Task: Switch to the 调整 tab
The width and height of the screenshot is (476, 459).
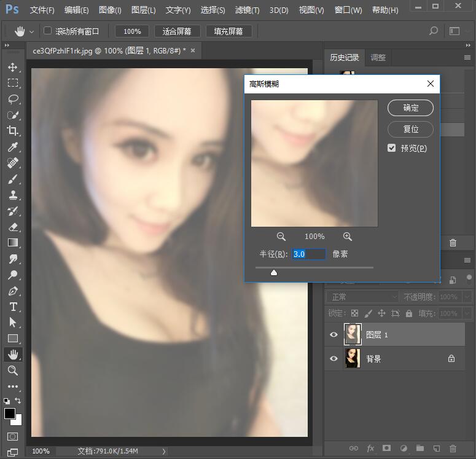Action: (x=378, y=57)
